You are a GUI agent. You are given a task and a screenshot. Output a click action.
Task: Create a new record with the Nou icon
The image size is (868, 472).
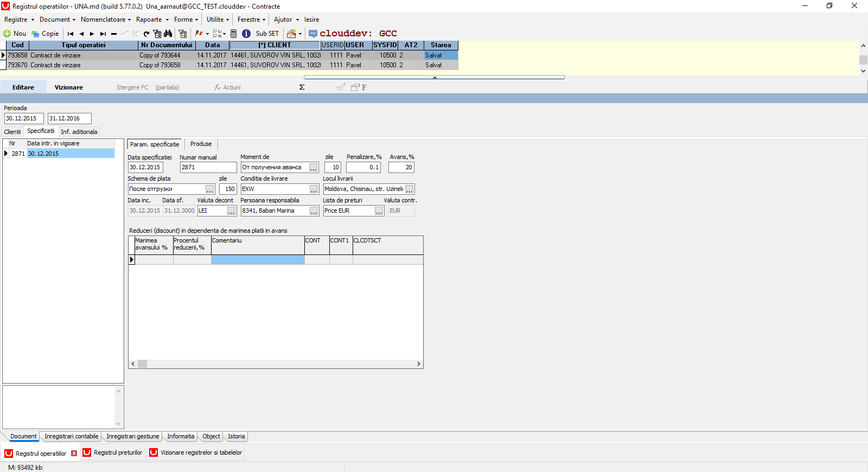8,34
